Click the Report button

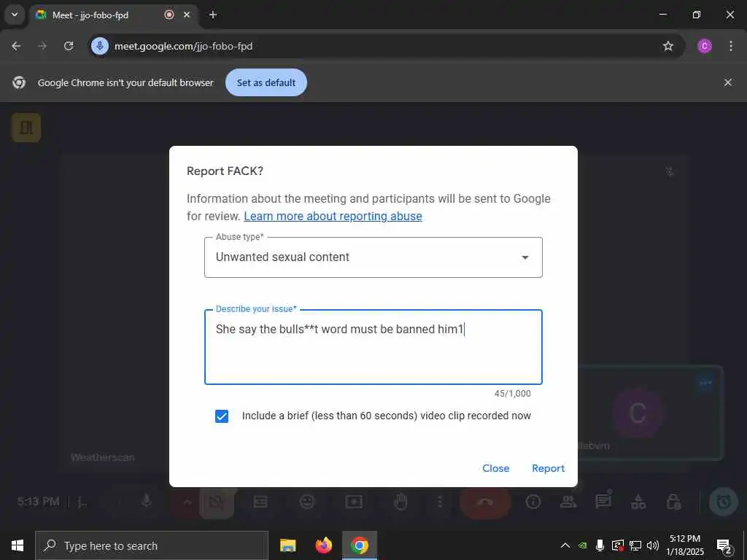(x=548, y=468)
